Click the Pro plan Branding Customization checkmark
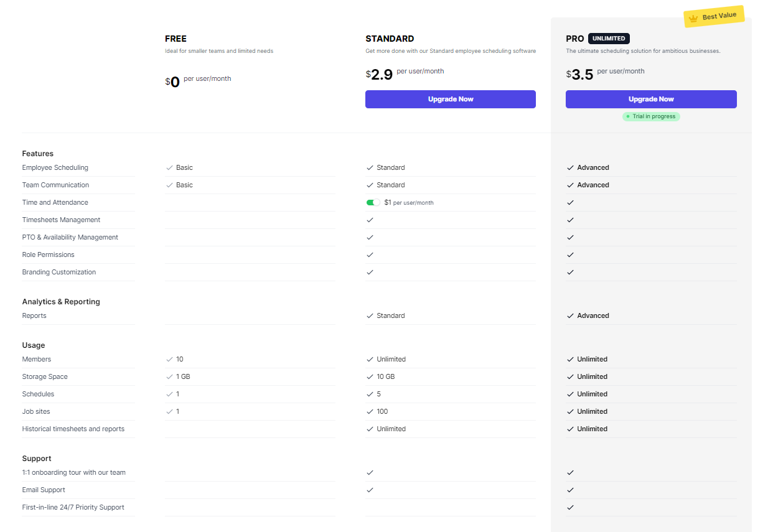Viewport: 773px width, 532px height. tap(570, 272)
